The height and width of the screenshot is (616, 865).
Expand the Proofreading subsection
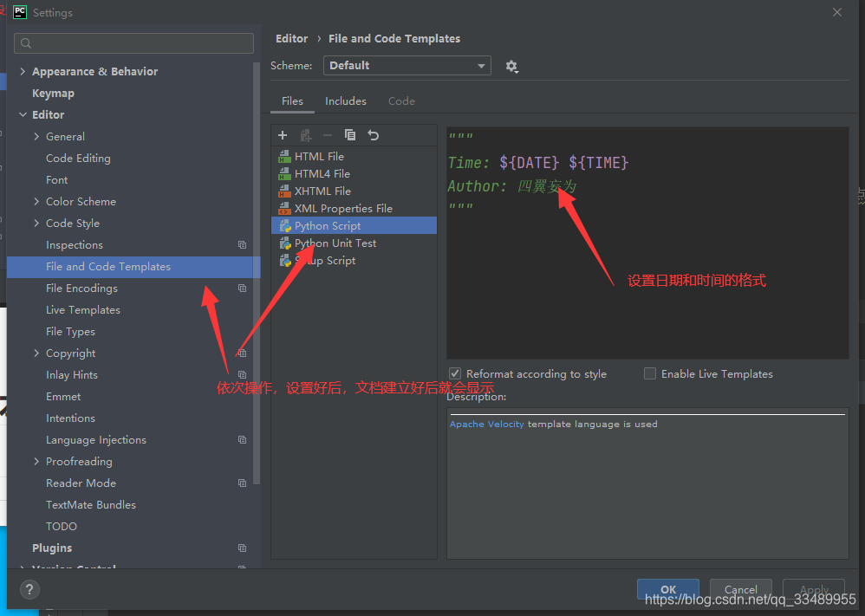coord(36,461)
